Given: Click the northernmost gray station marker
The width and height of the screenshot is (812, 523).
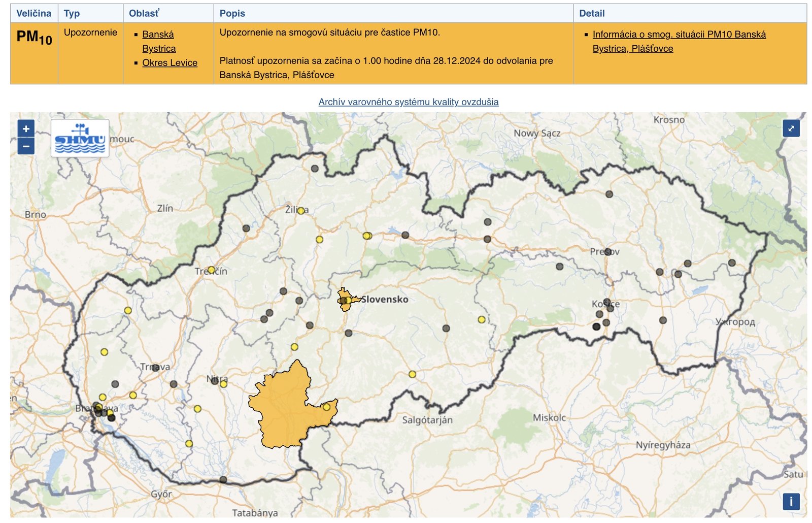Looking at the screenshot, I should (315, 169).
